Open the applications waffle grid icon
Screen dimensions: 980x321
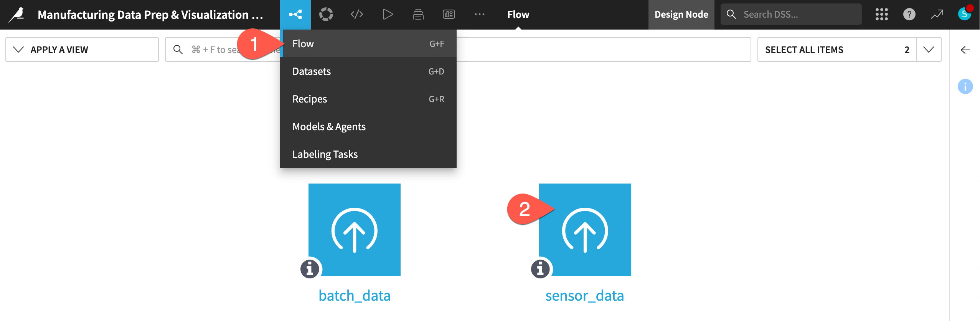tap(881, 15)
